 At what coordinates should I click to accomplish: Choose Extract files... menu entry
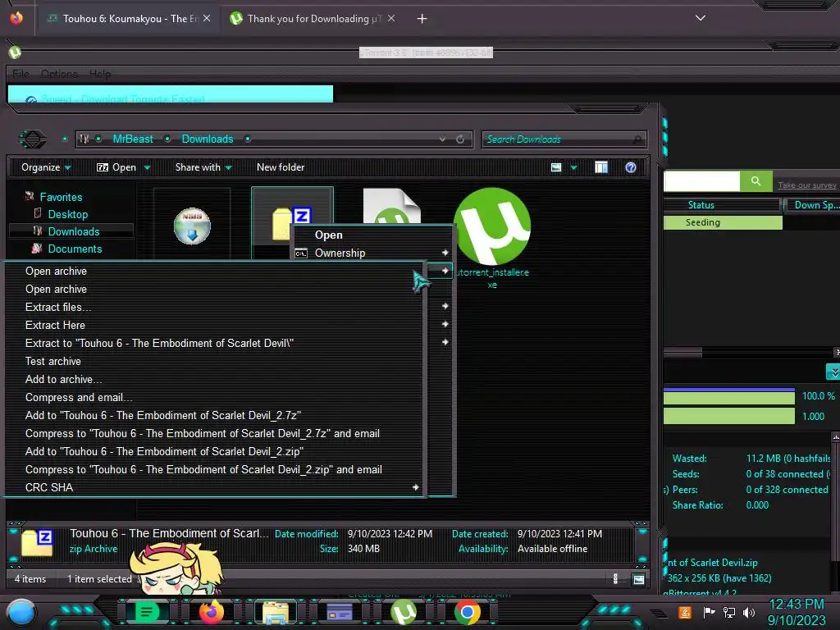tap(214, 307)
